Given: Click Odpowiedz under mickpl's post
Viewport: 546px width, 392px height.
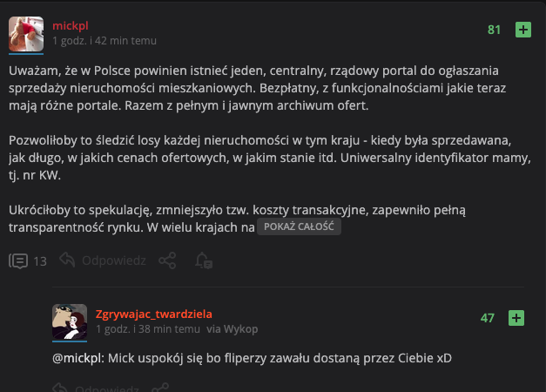Looking at the screenshot, I should click(113, 260).
